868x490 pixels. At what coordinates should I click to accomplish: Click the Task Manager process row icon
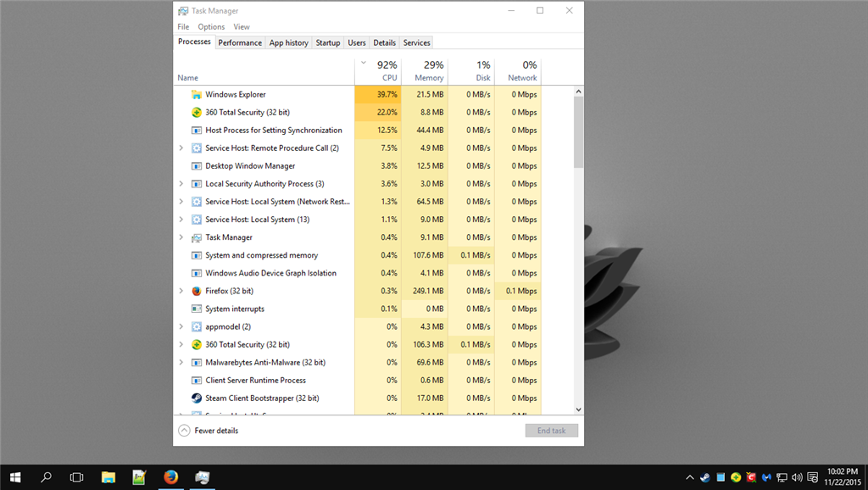pos(197,237)
